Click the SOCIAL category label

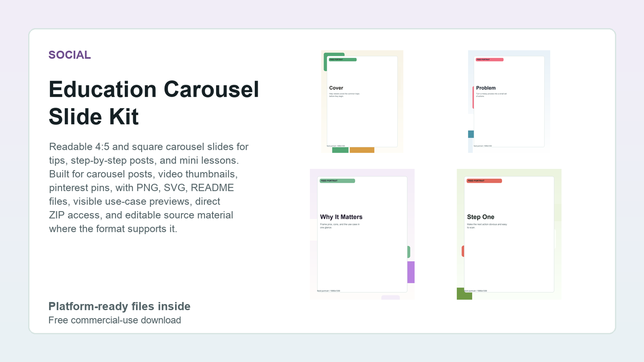69,55
